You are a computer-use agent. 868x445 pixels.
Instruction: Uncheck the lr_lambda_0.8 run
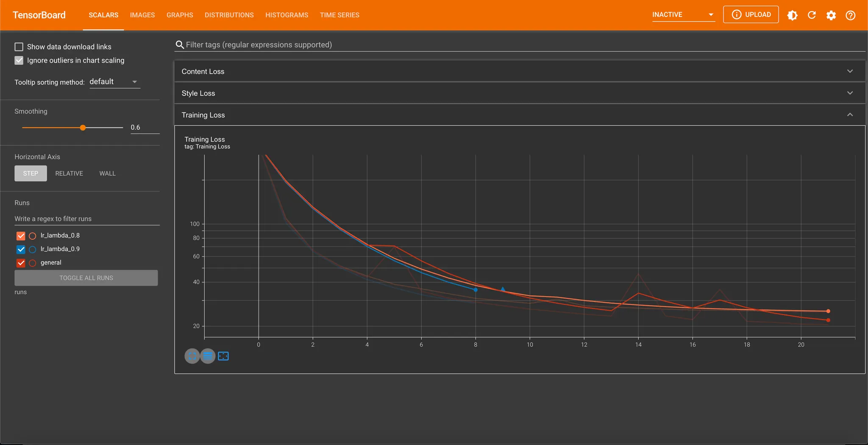coord(21,236)
